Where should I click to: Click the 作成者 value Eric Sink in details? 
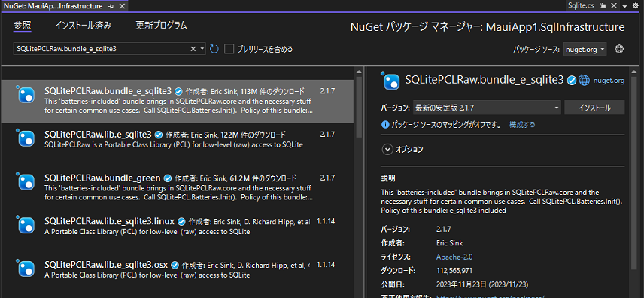click(449, 243)
